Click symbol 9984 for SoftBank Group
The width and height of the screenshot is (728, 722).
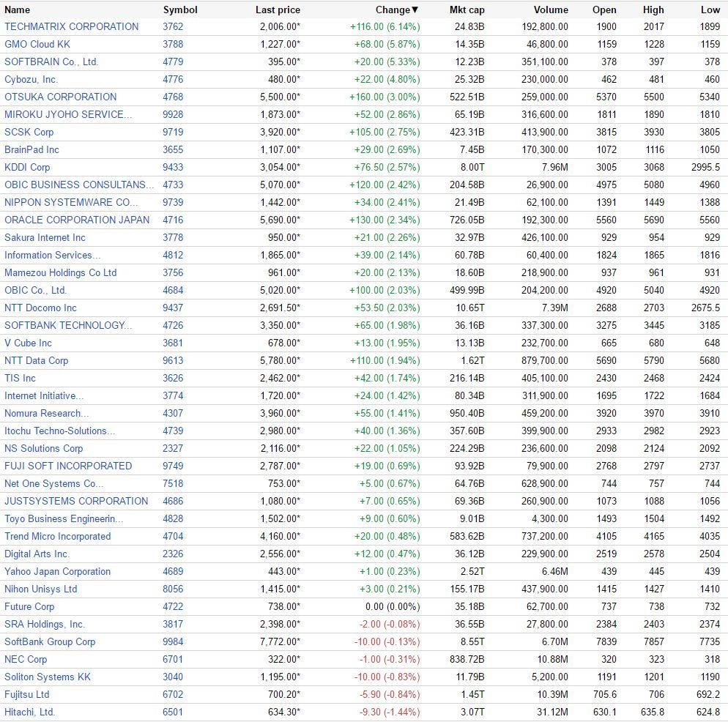(x=173, y=642)
